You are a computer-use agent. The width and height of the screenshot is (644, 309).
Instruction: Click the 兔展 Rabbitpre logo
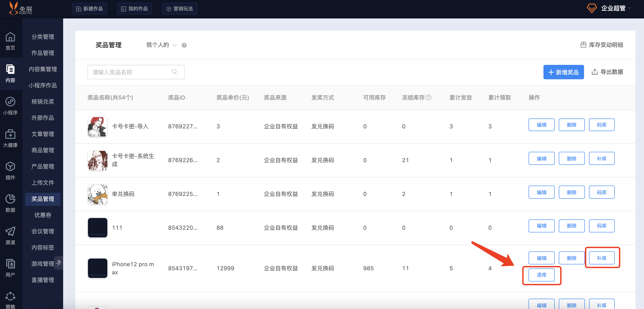coord(20,8)
